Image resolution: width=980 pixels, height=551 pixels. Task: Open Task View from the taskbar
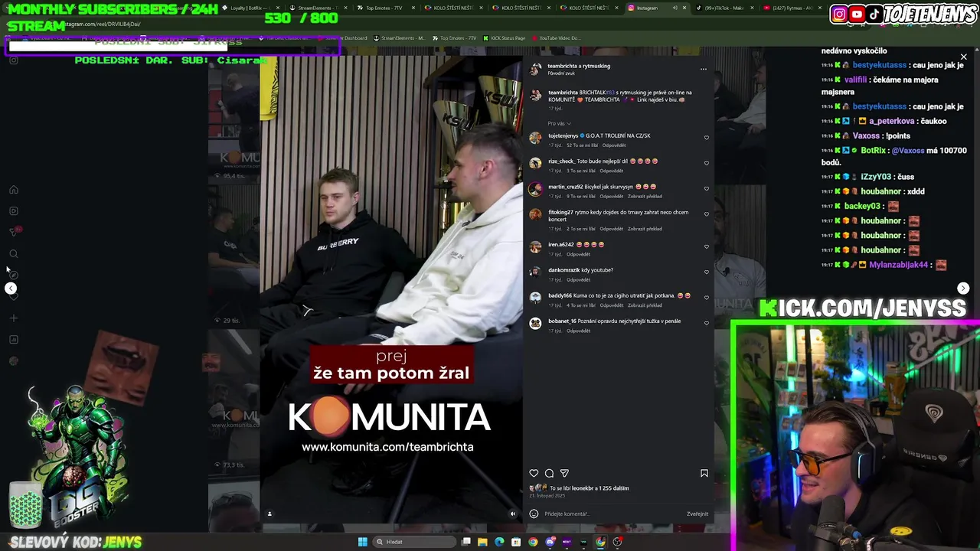coord(465,542)
